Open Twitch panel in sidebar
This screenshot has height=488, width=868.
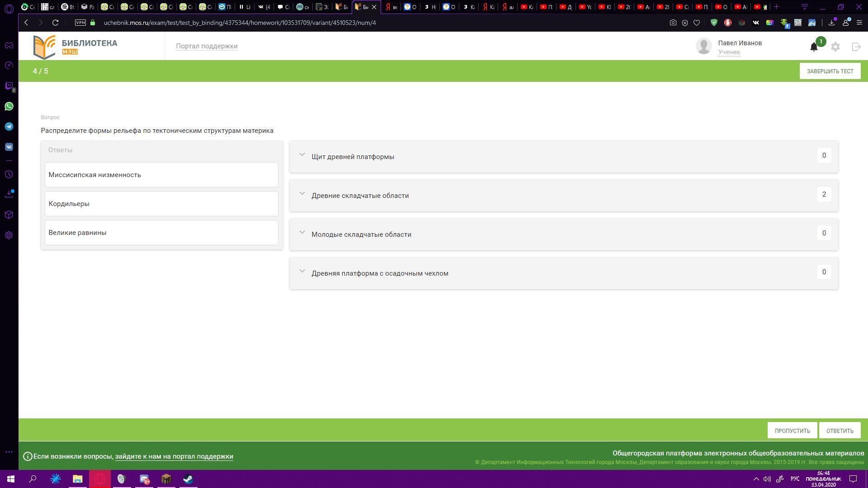click(9, 86)
